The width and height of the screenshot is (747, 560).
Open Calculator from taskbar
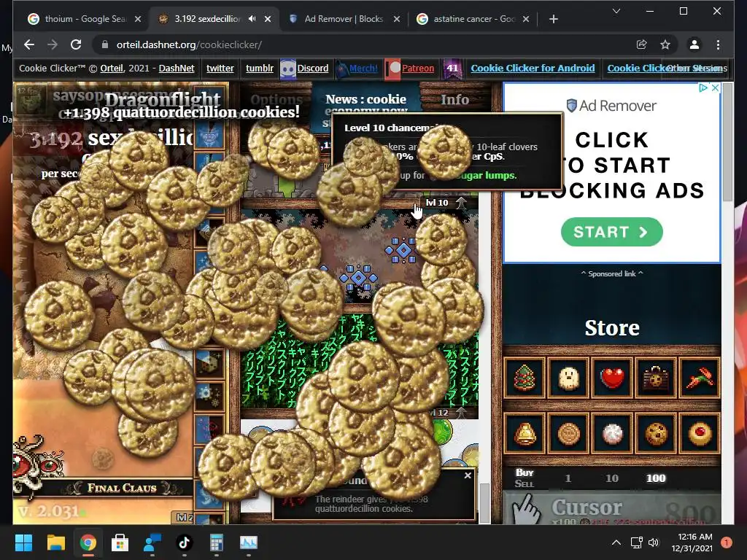click(216, 542)
